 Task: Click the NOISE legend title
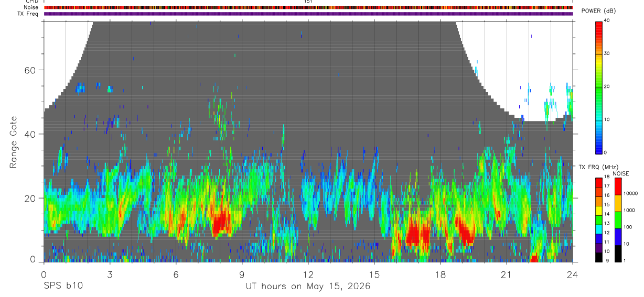pos(620,173)
